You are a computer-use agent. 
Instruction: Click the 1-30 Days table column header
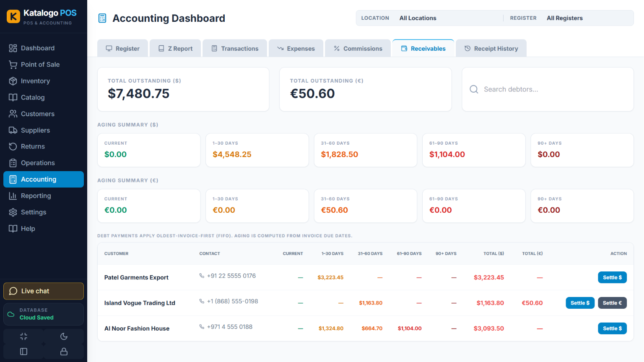(x=332, y=253)
